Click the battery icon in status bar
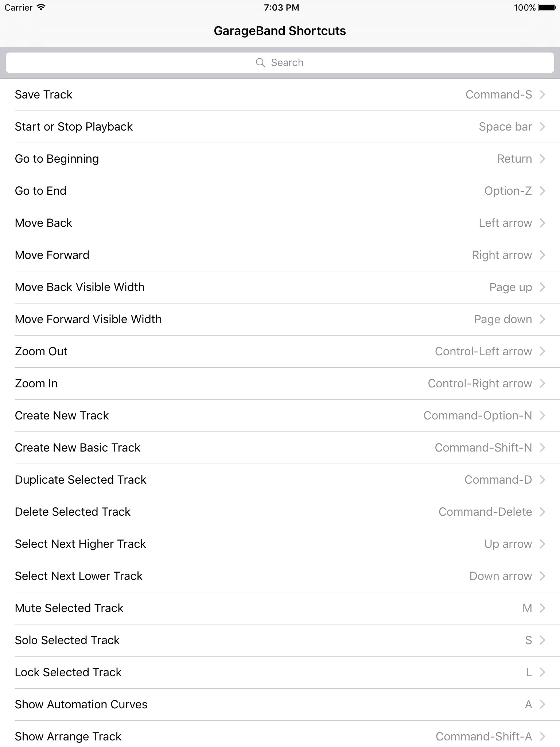560x747 pixels. (x=547, y=7)
